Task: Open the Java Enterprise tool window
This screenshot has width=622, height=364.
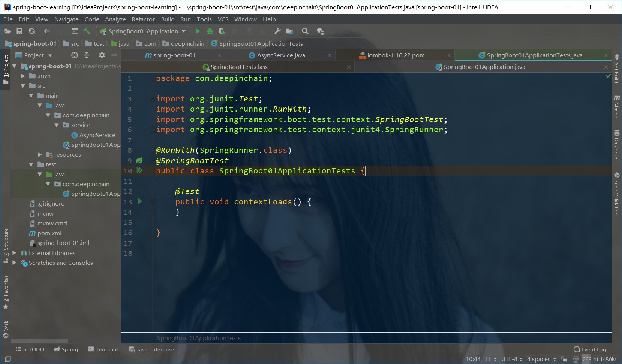Action: (x=151, y=349)
